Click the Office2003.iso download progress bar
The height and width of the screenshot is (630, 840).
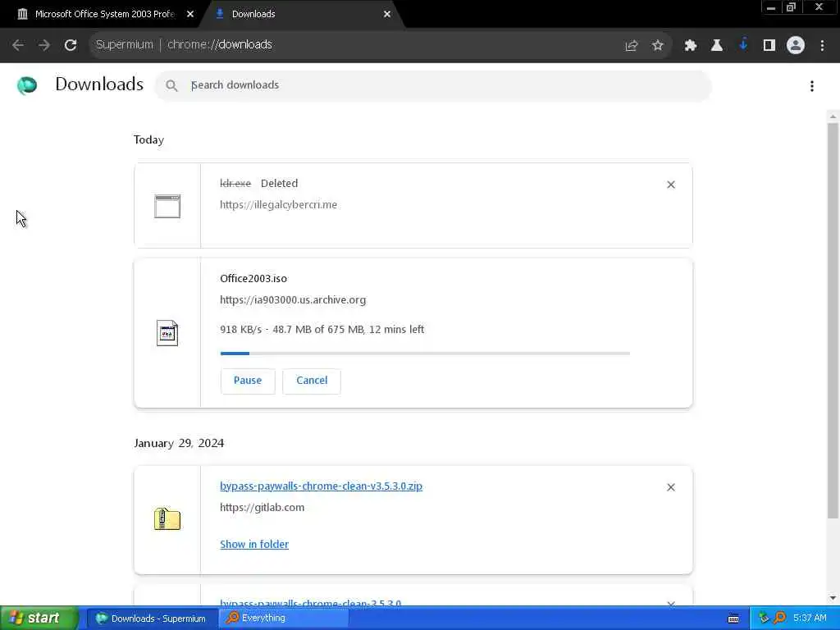coord(425,354)
